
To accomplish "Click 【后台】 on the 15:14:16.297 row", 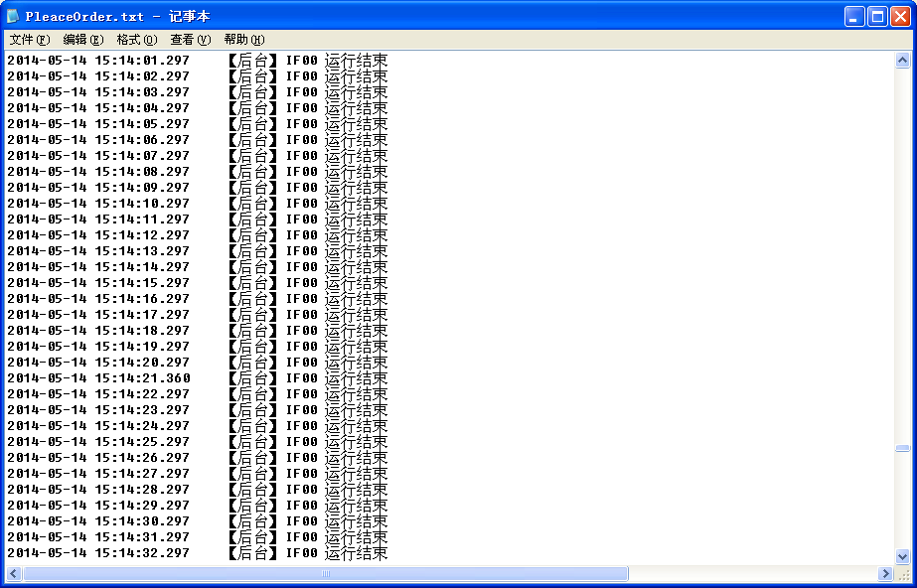I will [x=252, y=299].
